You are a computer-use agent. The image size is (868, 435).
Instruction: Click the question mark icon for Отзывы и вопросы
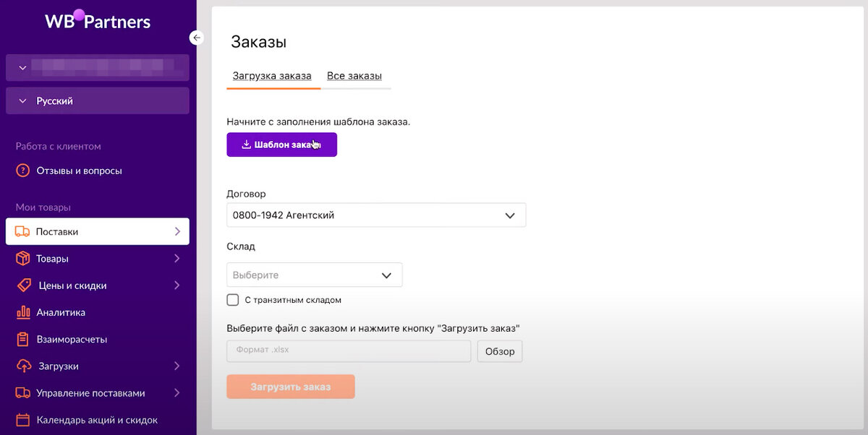click(22, 171)
